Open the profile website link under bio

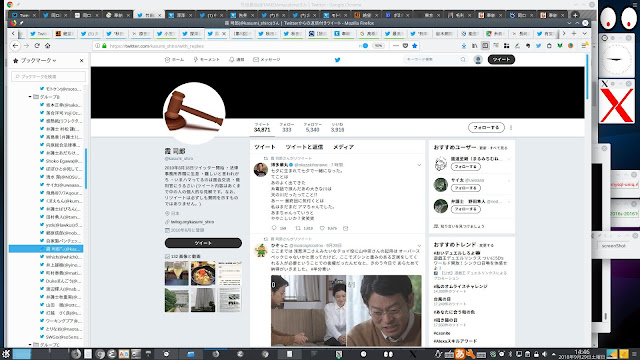pyautogui.click(x=192, y=222)
